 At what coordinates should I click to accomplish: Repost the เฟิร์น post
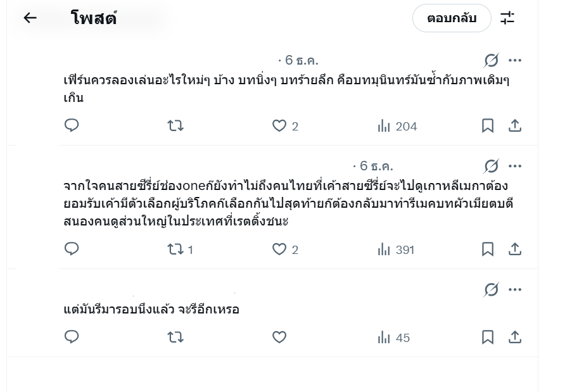tap(175, 126)
